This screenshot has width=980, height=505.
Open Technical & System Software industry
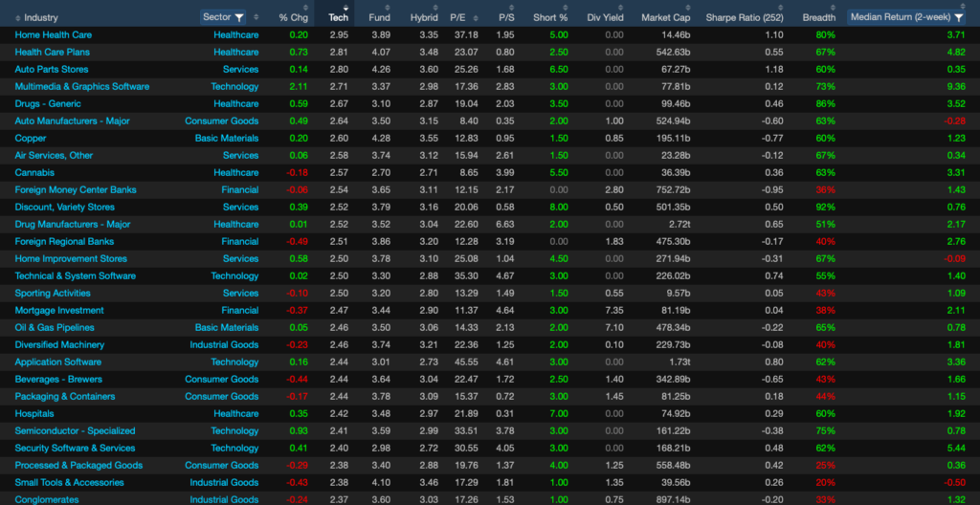coord(75,275)
